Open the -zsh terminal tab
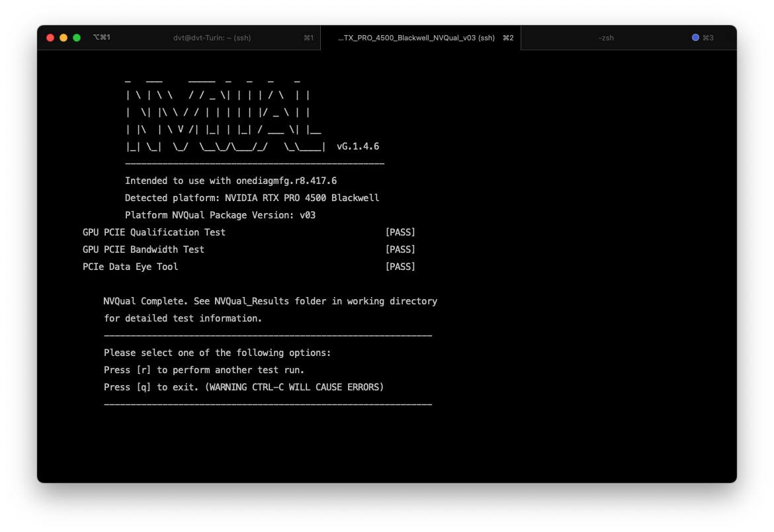The image size is (774, 532). click(x=605, y=38)
